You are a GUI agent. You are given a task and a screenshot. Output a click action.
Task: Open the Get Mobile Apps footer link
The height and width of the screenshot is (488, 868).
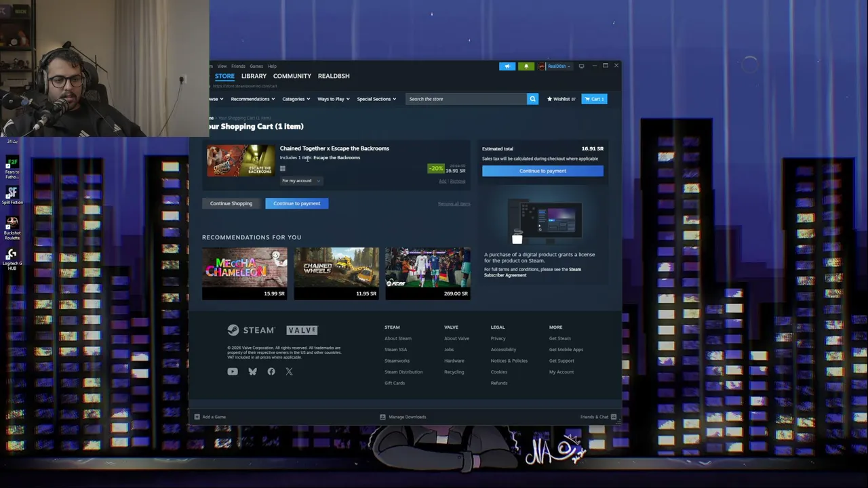pos(566,350)
